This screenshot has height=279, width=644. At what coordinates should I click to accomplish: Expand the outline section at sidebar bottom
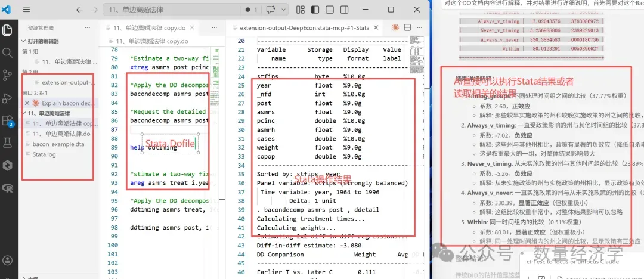(23, 277)
